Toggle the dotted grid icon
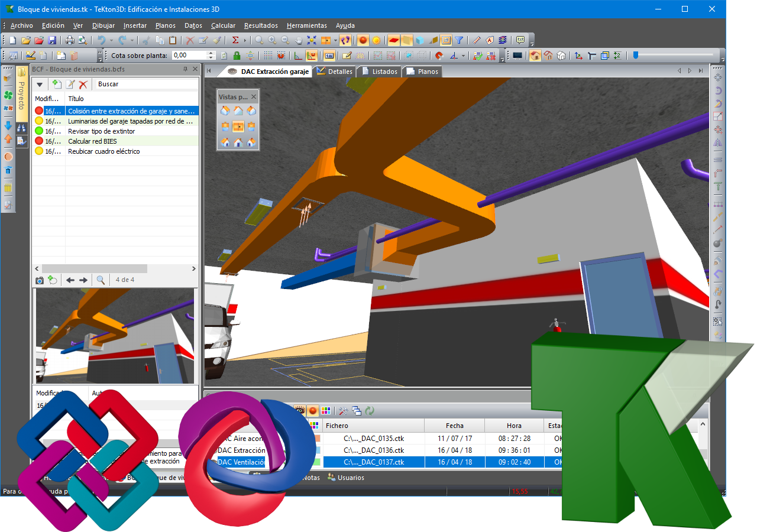The height and width of the screenshot is (532, 757). point(268,56)
